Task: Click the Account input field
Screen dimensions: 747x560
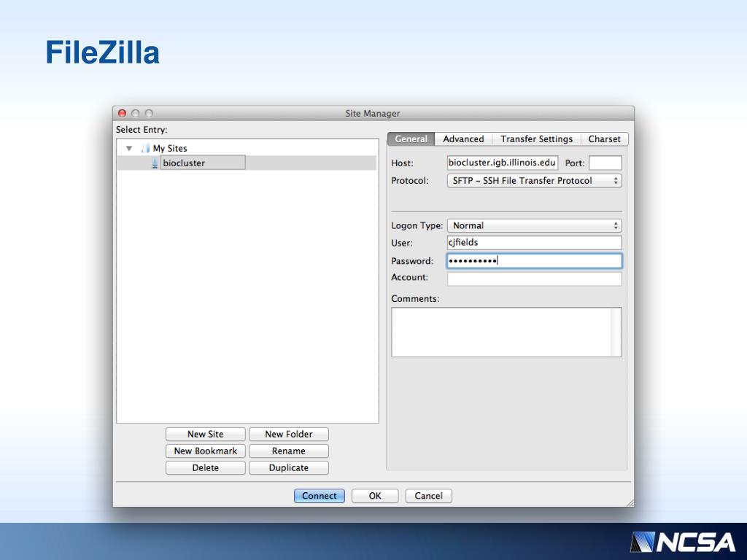Action: click(x=534, y=279)
